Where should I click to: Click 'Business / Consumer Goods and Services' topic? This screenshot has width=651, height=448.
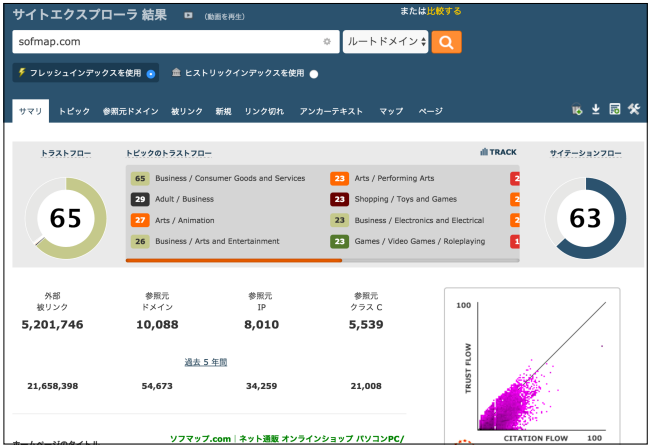(x=230, y=178)
